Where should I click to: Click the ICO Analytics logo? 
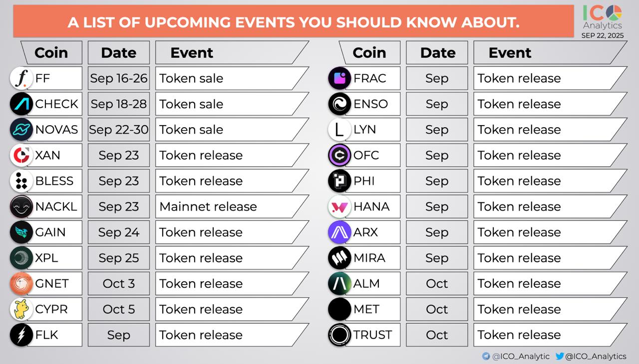[603, 18]
